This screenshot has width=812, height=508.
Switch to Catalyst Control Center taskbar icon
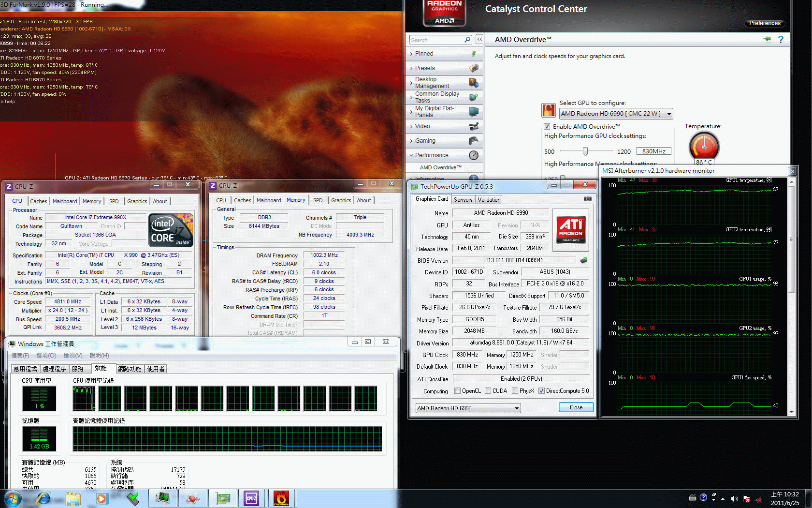pyautogui.click(x=193, y=498)
